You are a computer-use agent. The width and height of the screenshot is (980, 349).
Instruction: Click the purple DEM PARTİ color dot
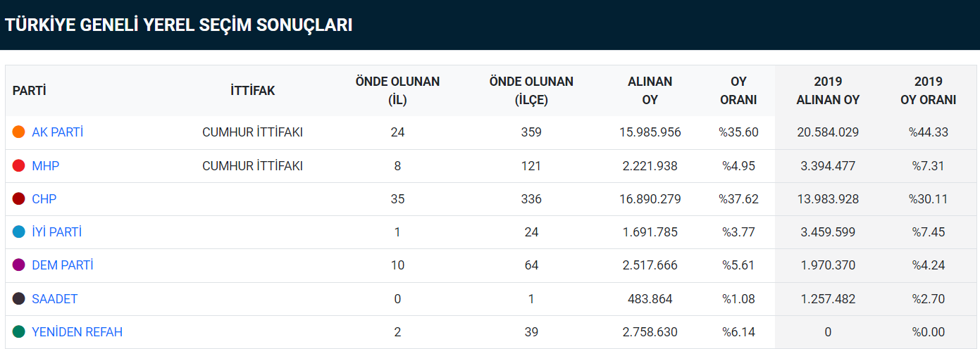[19, 265]
